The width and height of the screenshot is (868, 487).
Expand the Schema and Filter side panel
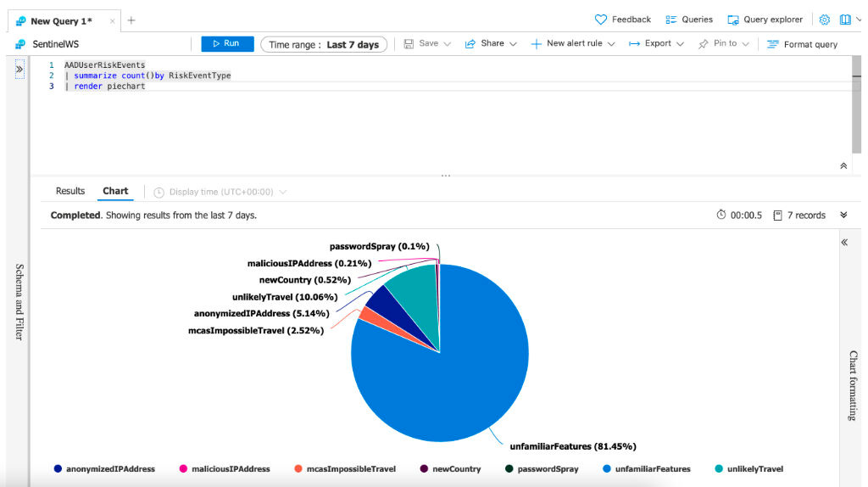tap(19, 70)
